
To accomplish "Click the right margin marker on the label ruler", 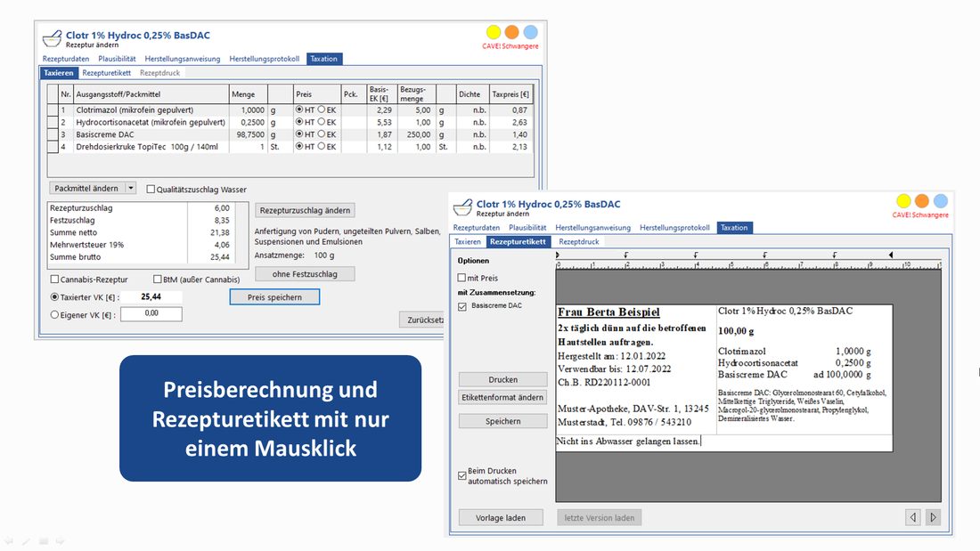I will tap(891, 255).
